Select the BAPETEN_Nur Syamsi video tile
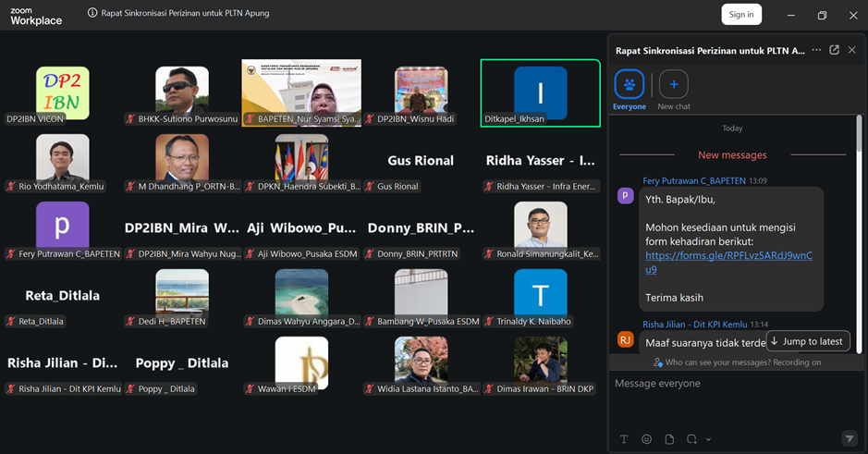 [x=301, y=93]
